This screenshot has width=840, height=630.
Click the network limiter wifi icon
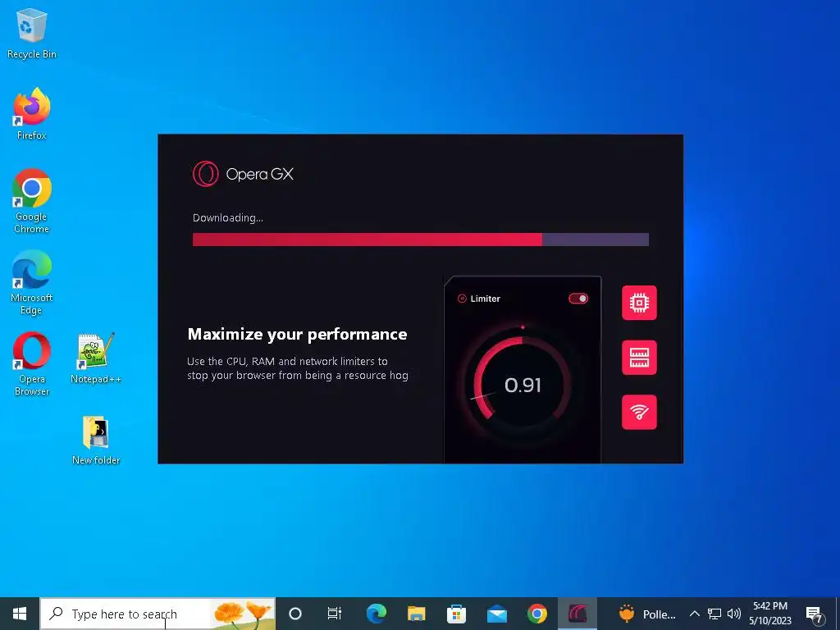click(639, 412)
